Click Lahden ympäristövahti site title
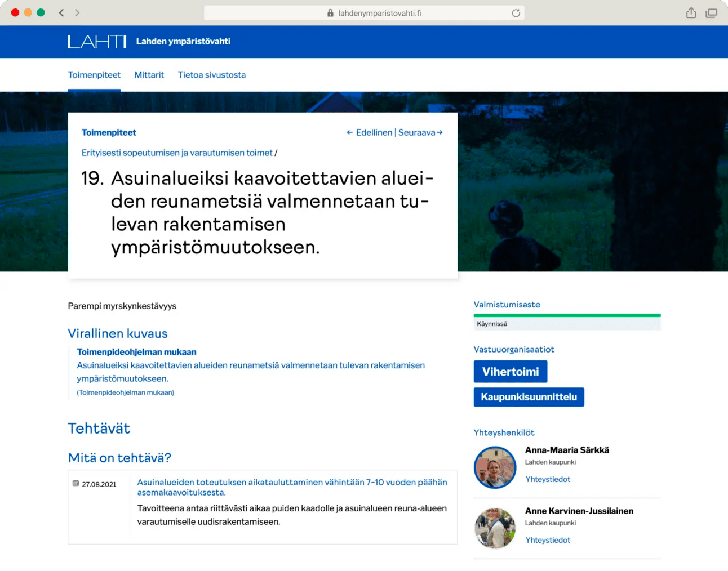Image resolution: width=728 pixels, height=571 pixels. [183, 41]
